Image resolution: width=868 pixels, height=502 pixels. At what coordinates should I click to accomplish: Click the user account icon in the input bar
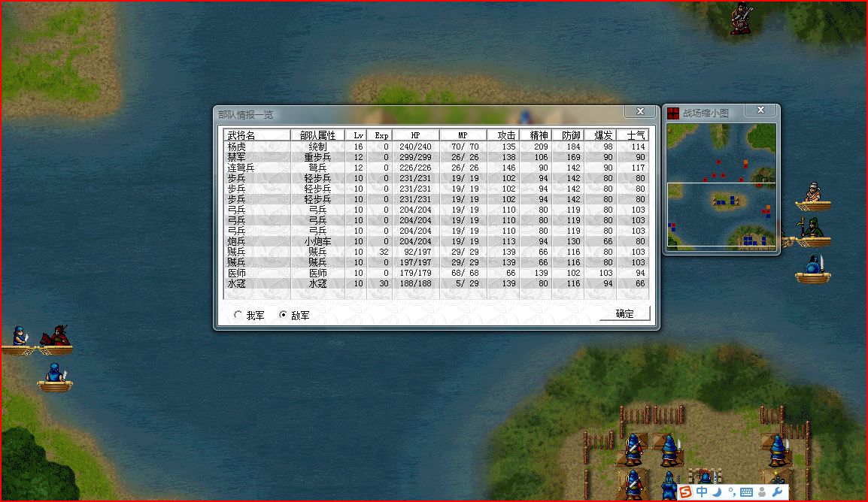[762, 491]
